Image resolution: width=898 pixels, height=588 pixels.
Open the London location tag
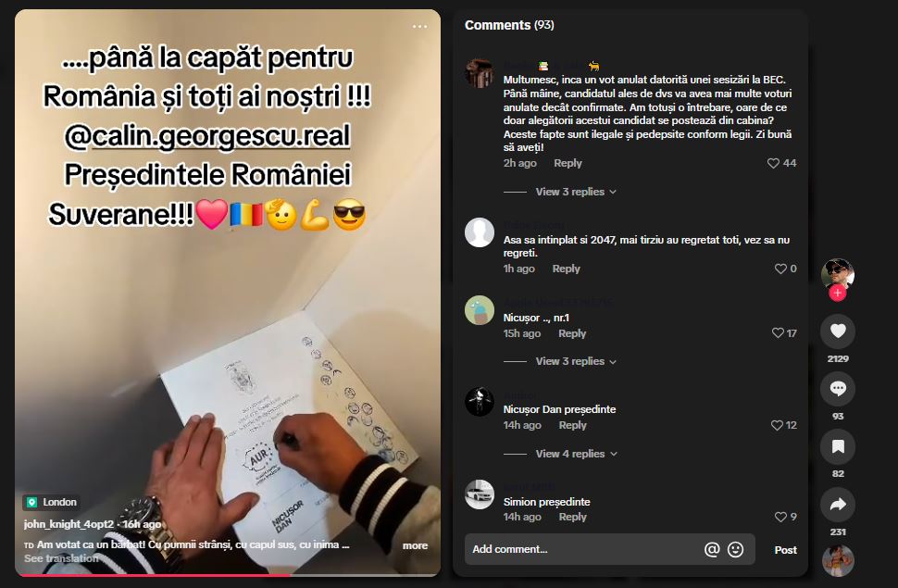click(51, 502)
